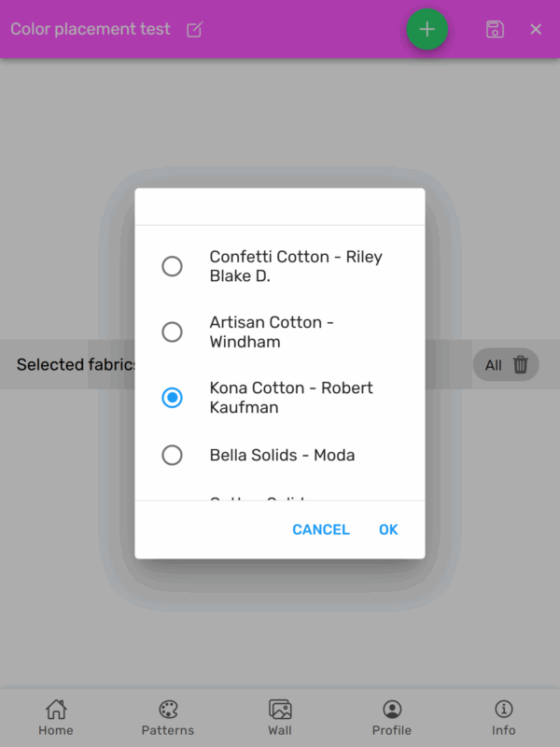Viewport: 560px width, 747px height.
Task: Click the Kona Cotton - Robert Kaufman label
Action: (x=291, y=398)
